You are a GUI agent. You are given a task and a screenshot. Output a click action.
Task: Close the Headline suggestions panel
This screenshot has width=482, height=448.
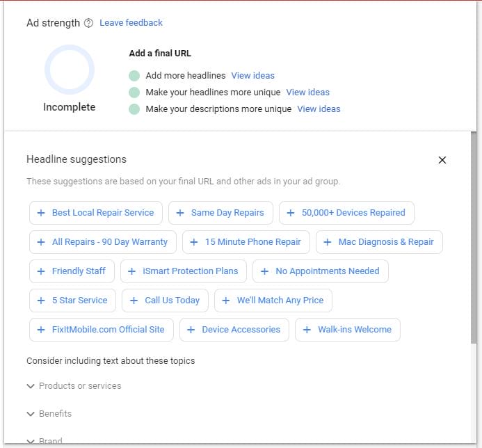(x=442, y=160)
